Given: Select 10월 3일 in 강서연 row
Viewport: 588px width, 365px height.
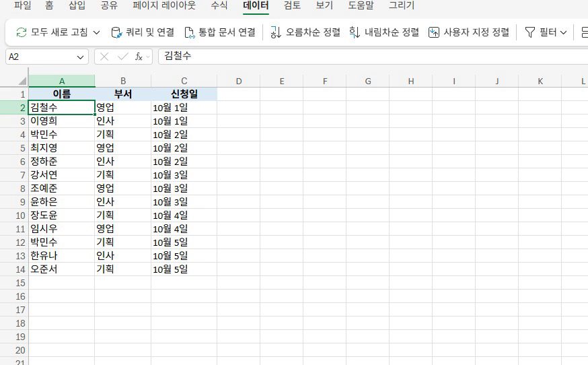Looking at the screenshot, I should pyautogui.click(x=184, y=174).
